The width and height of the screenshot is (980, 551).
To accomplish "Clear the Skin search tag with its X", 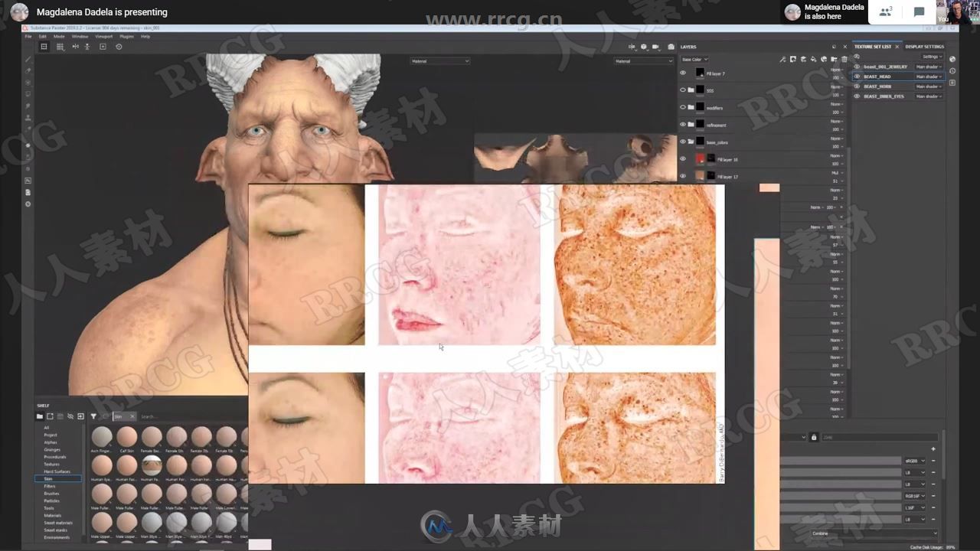I will (131, 416).
